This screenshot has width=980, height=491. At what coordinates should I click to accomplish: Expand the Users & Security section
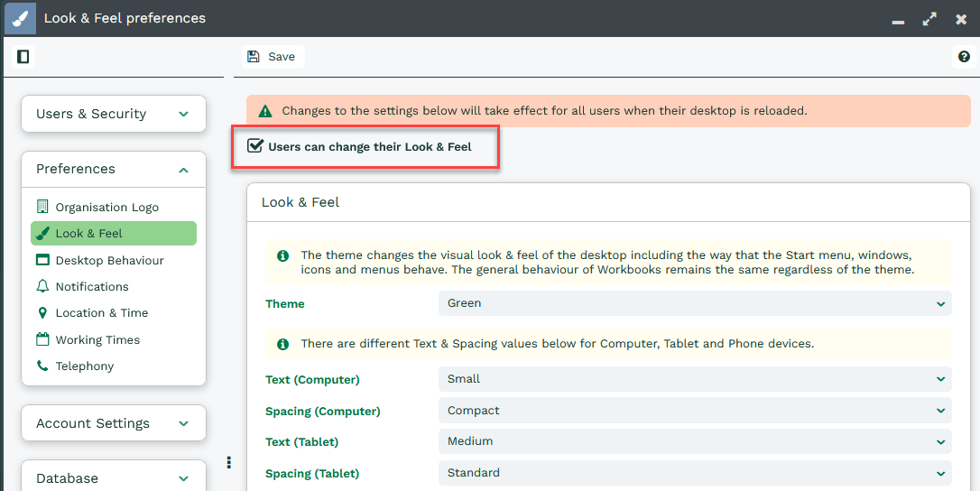pos(114,114)
